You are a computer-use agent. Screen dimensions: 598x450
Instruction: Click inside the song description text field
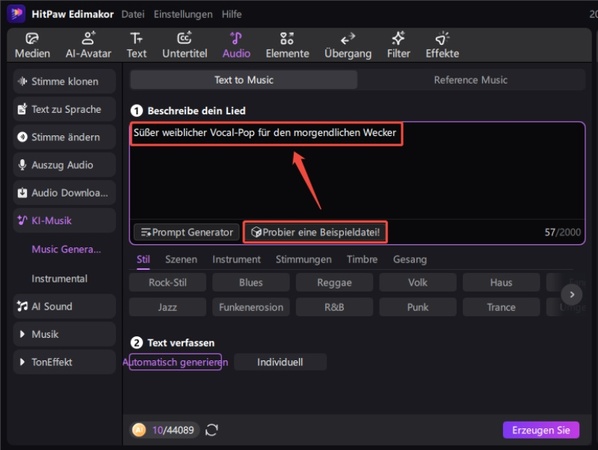[x=357, y=171]
